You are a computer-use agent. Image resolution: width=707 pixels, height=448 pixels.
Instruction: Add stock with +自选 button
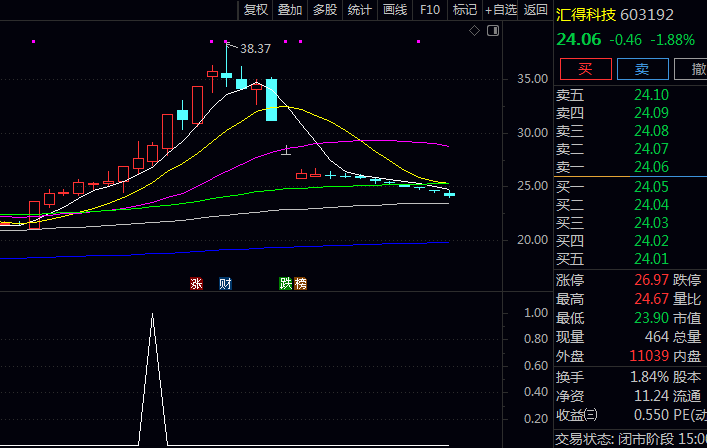click(501, 10)
